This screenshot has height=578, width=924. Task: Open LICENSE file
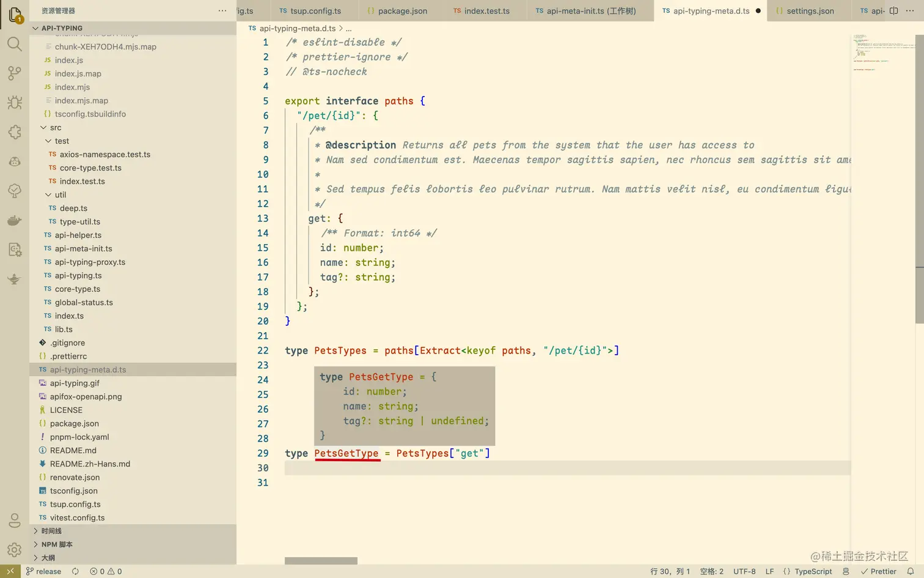coord(133,410)
